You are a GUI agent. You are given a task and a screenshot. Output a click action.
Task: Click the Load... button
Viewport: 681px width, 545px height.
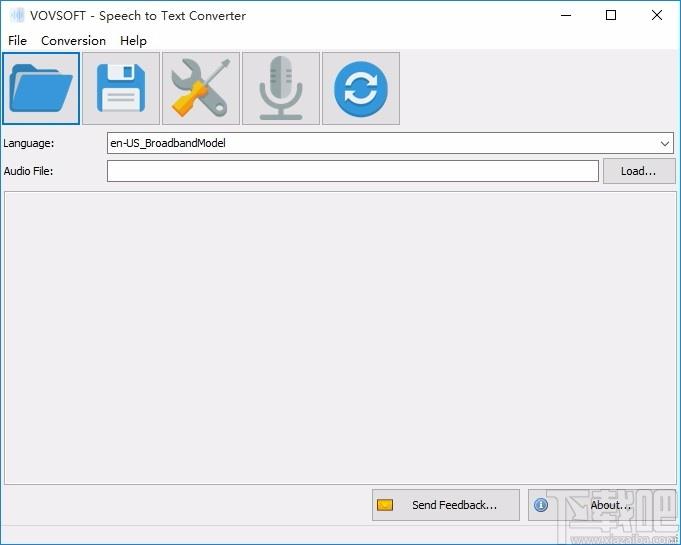(639, 171)
